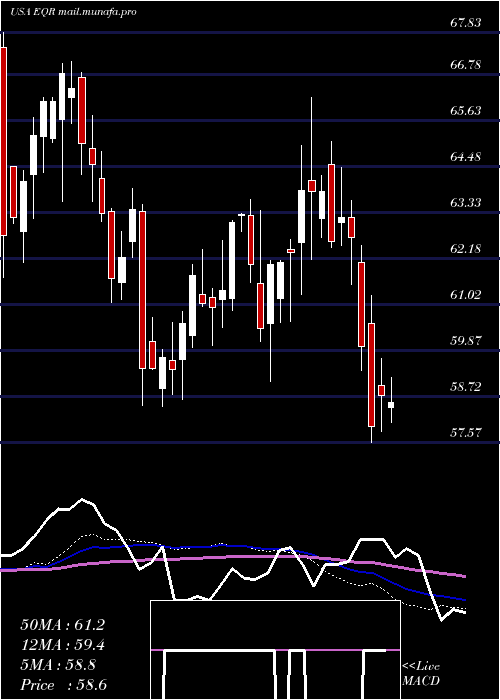The width and height of the screenshot is (500, 700).
Task: Click the 66.78 price axis label
Action: pyautogui.click(x=466, y=65)
